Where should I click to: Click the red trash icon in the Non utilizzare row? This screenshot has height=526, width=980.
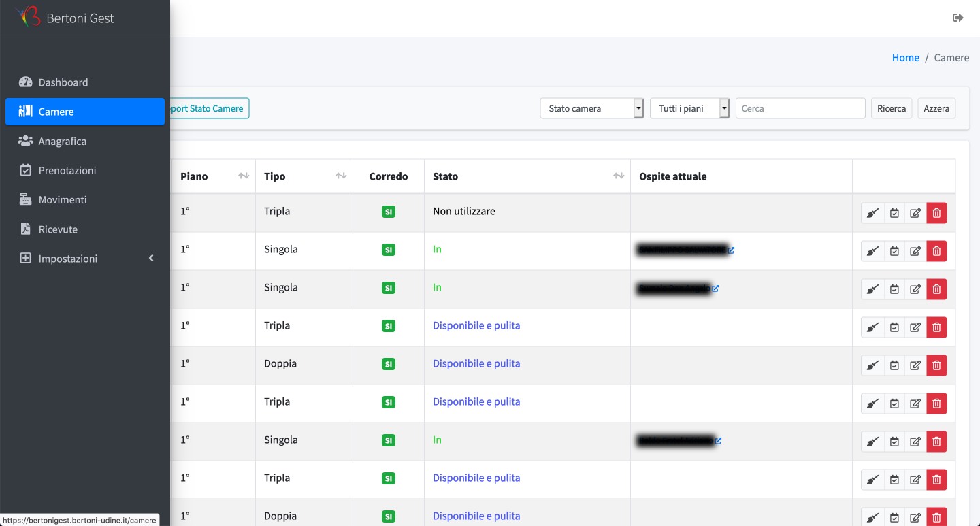click(x=936, y=213)
